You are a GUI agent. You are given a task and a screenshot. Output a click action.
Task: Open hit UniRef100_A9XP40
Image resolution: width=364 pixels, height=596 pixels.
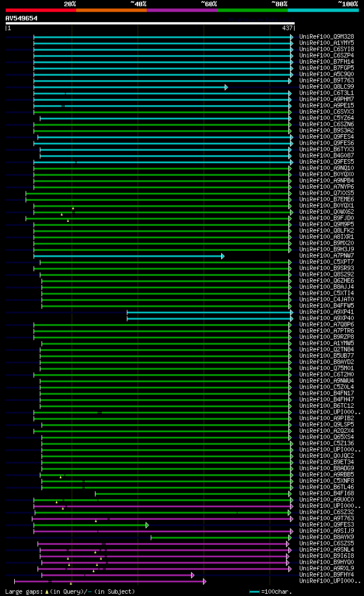326,318
